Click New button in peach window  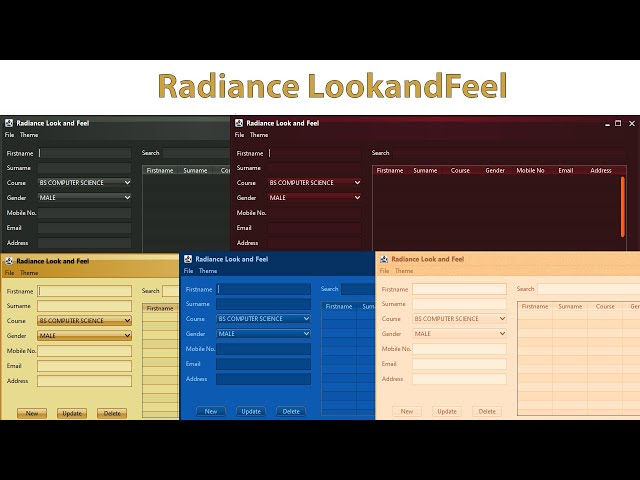click(407, 411)
